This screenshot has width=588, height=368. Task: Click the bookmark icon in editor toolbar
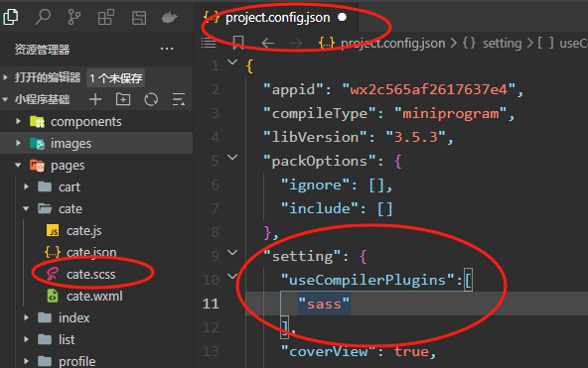[238, 43]
